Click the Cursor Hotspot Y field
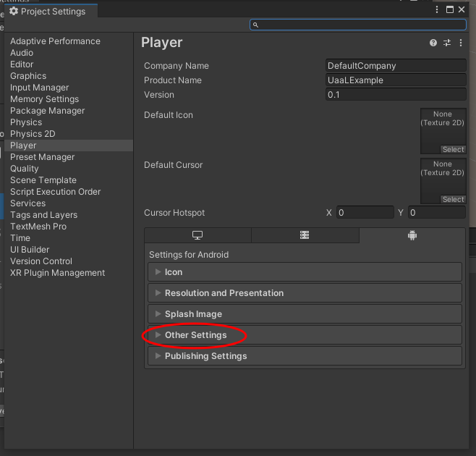This screenshot has height=456, width=476. click(437, 212)
